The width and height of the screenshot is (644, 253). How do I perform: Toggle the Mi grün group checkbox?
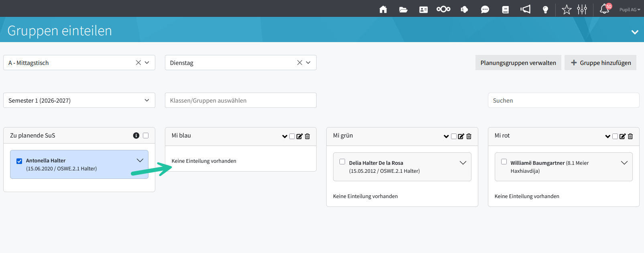click(x=454, y=136)
